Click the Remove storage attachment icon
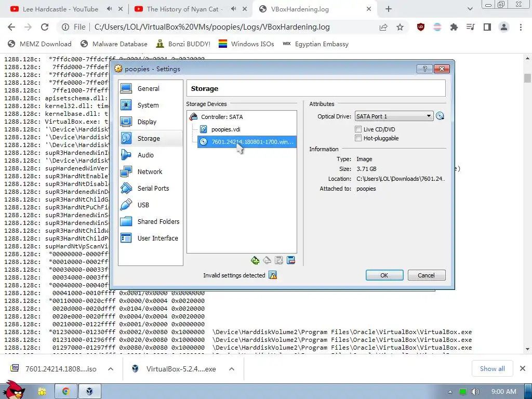Image resolution: width=532 pixels, height=399 pixels. (x=291, y=260)
